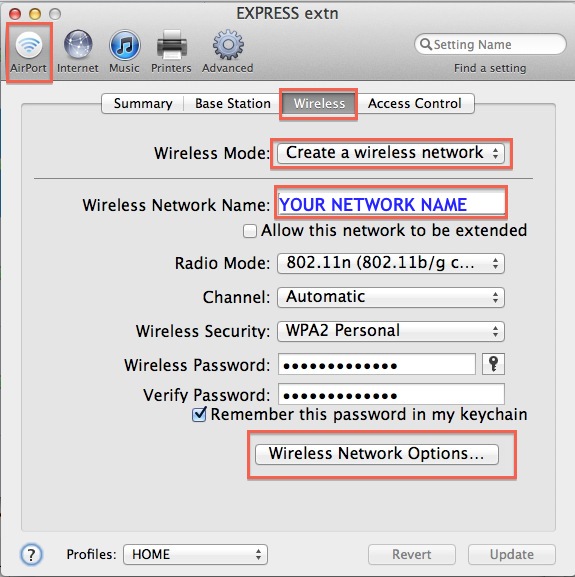Screen dimensions: 575x577
Task: Open the AirPort settings pane
Action: coord(28,52)
